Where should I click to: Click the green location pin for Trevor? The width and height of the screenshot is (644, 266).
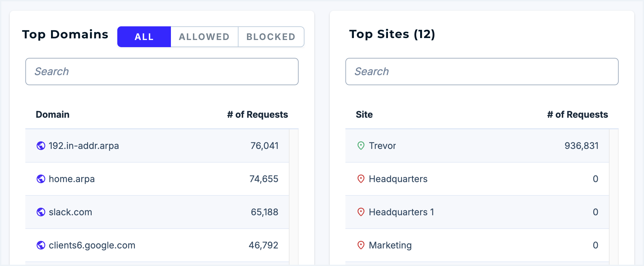click(361, 146)
